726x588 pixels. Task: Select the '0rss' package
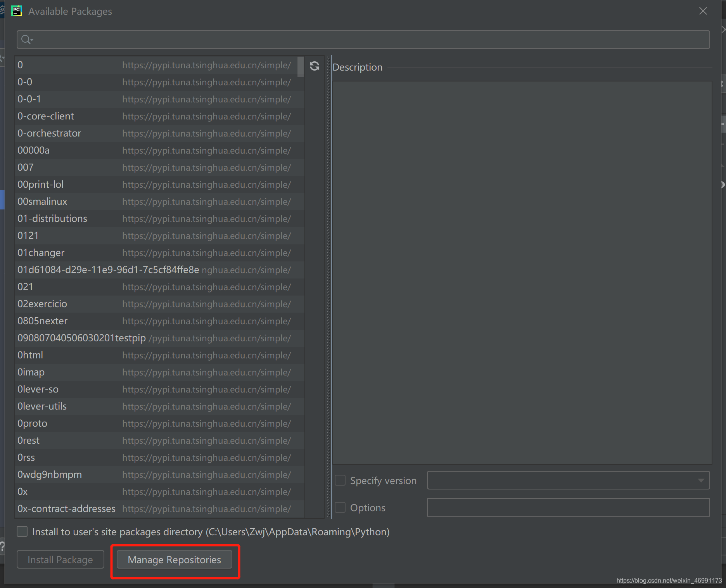pos(160,458)
